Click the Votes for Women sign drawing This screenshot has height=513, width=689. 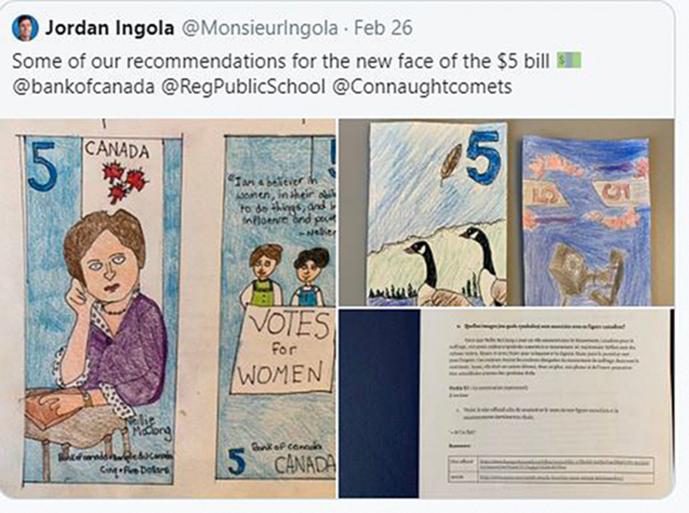click(282, 349)
